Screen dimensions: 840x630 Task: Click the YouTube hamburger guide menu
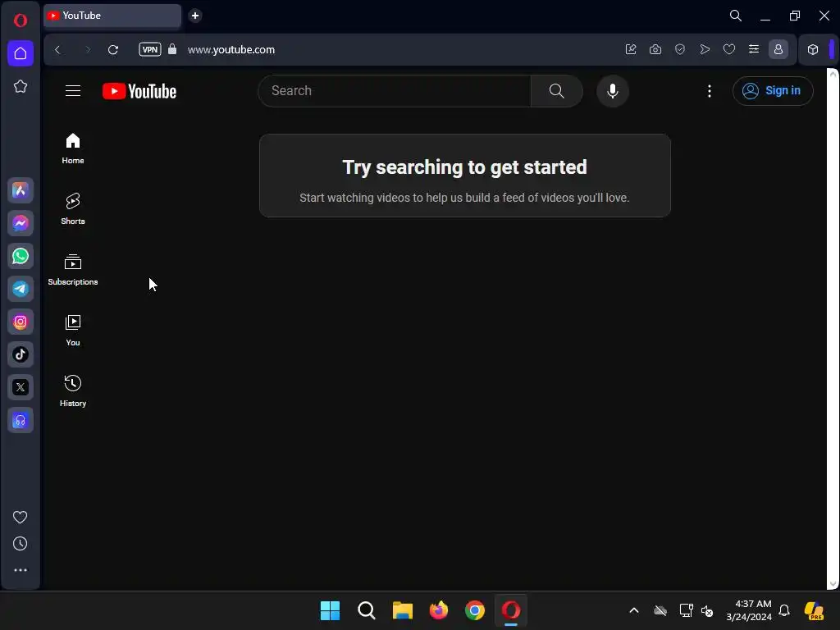[73, 91]
